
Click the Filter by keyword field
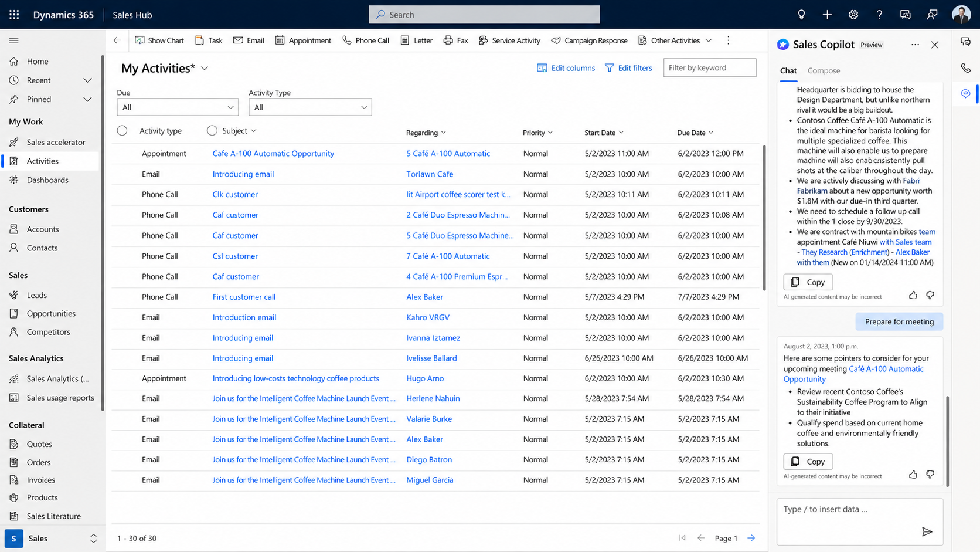click(709, 68)
